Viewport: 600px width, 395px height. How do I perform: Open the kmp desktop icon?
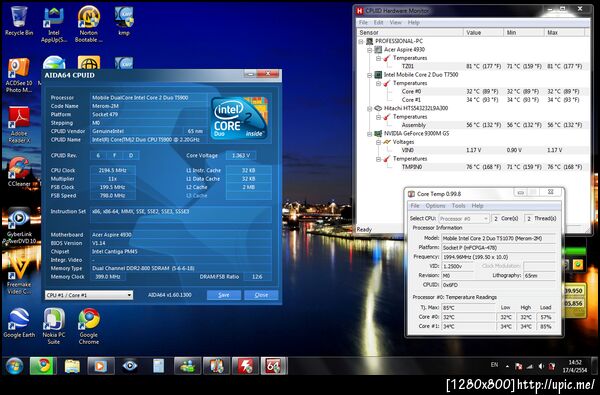tap(124, 21)
